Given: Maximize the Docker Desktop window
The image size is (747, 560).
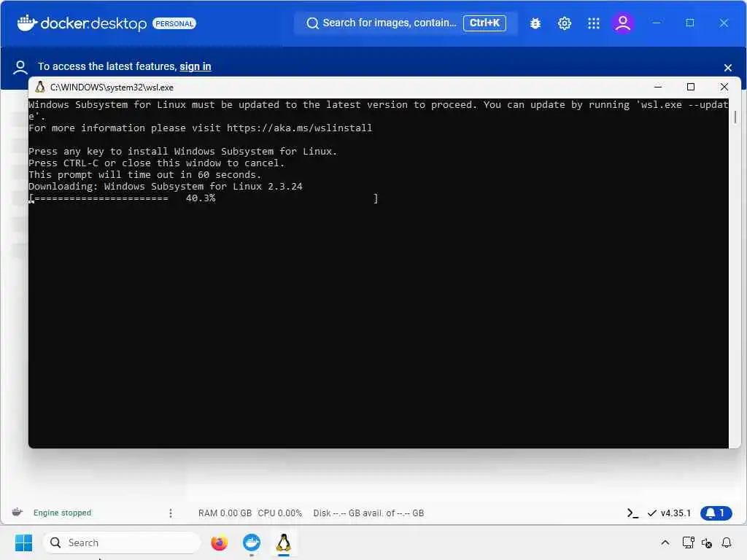Looking at the screenshot, I should [x=690, y=23].
